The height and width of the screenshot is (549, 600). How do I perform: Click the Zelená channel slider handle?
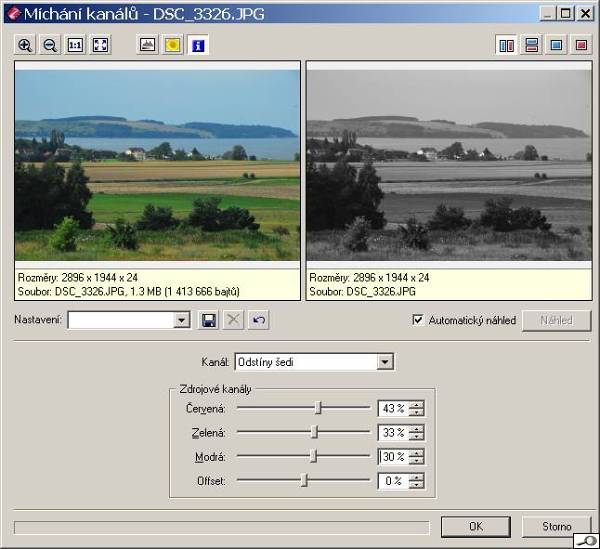314,432
